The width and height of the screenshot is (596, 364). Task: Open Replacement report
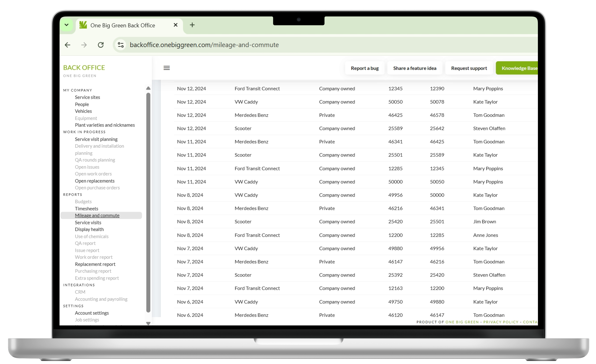click(95, 264)
